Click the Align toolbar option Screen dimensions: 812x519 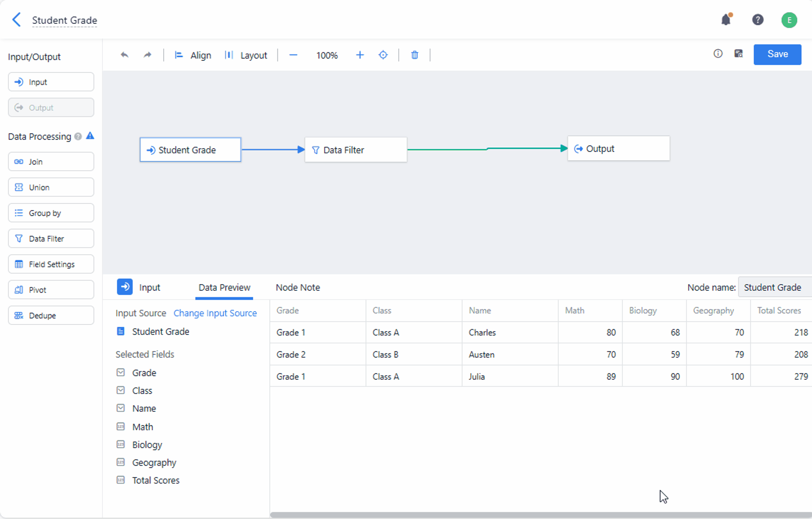(x=193, y=55)
